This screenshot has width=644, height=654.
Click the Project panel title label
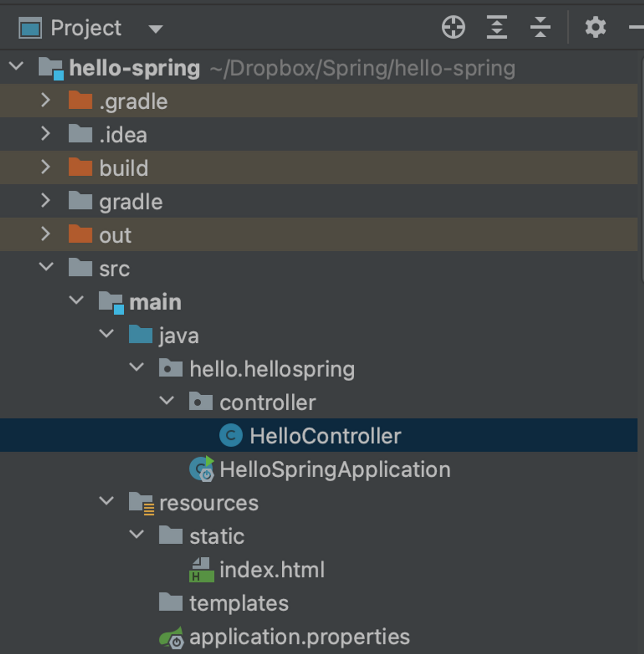(x=86, y=28)
